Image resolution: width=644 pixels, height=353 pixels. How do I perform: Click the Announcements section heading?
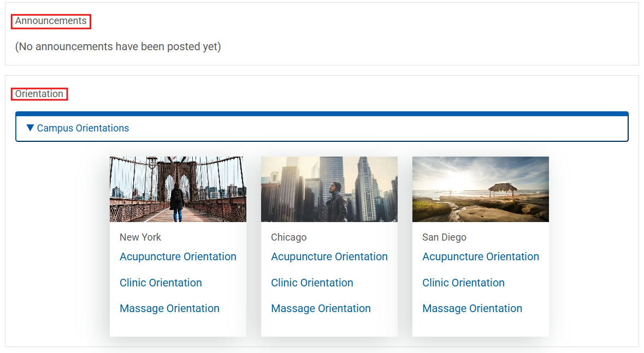tap(51, 21)
